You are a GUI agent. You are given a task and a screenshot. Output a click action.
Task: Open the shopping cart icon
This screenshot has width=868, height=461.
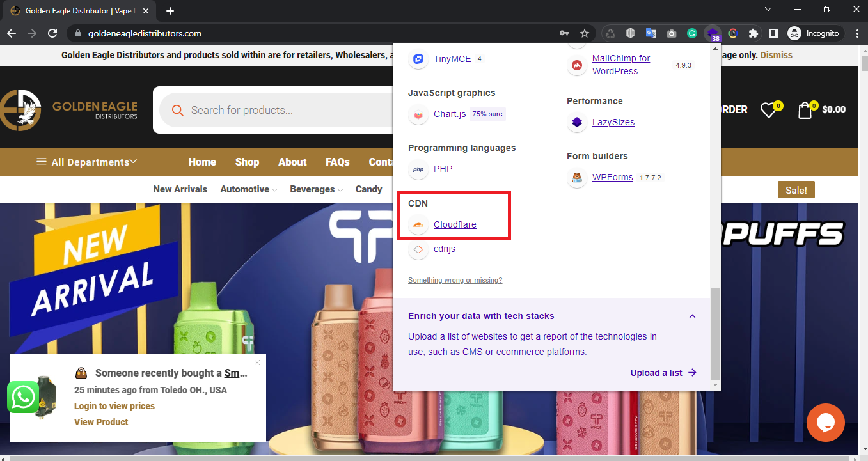[x=805, y=110]
